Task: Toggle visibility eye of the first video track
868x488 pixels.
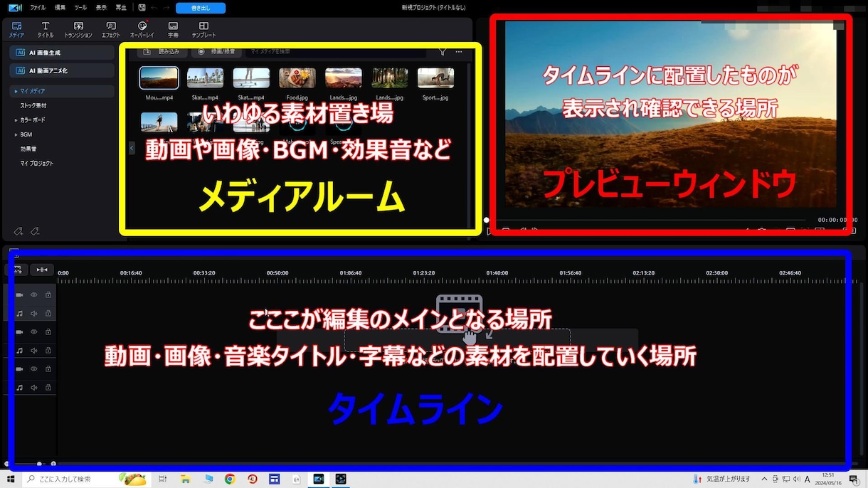Action: pyautogui.click(x=33, y=295)
